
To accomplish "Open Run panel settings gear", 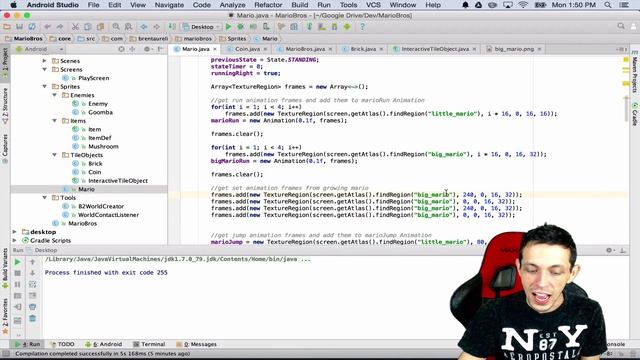I will [x=609, y=250].
